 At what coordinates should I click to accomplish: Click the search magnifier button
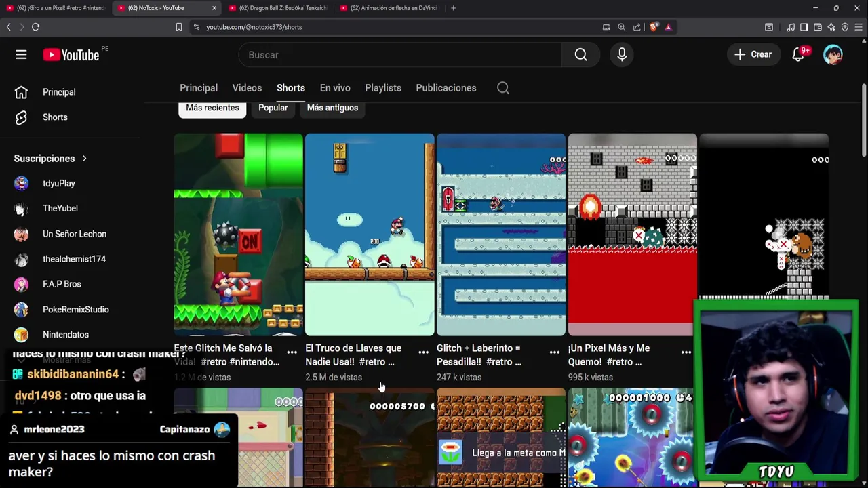pos(581,55)
